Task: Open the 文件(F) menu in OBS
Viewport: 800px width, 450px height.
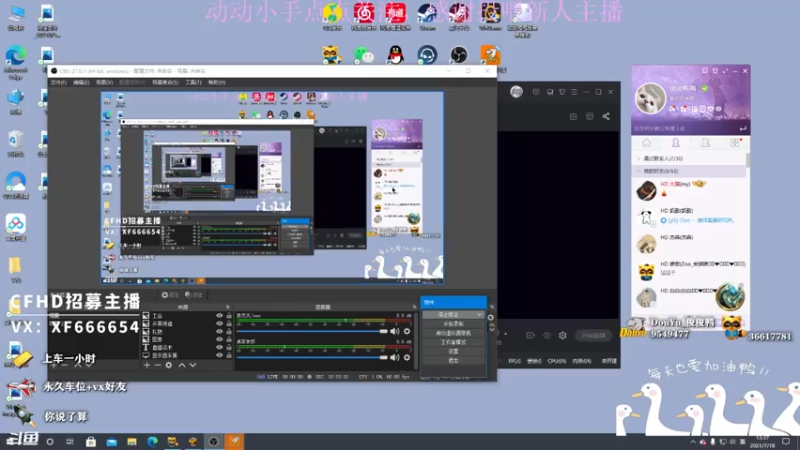Action: (x=59, y=82)
